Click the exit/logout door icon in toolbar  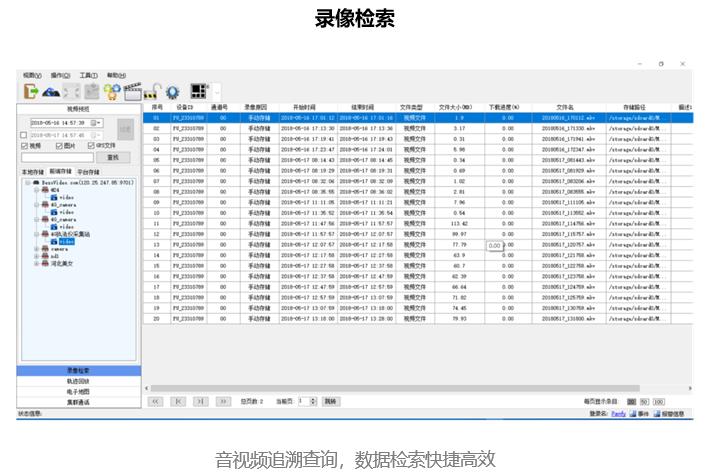[29, 91]
